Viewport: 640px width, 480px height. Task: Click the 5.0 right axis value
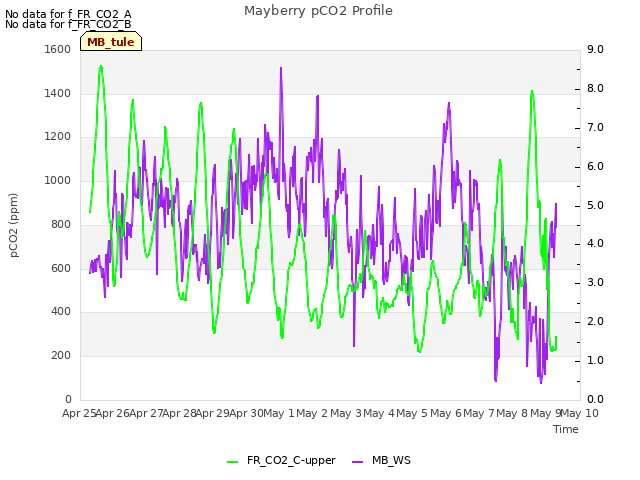coord(595,205)
